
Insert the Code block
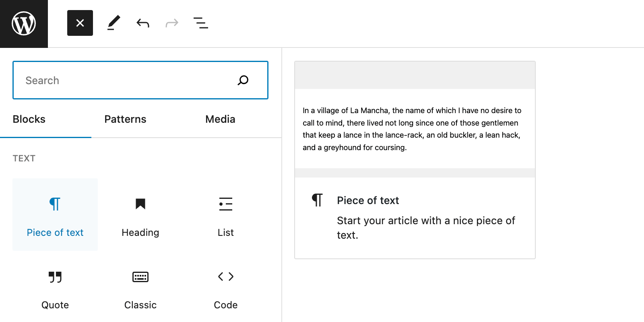[x=226, y=287]
